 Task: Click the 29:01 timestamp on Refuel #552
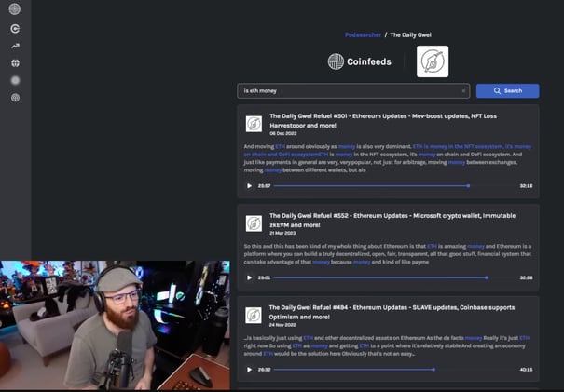264,277
